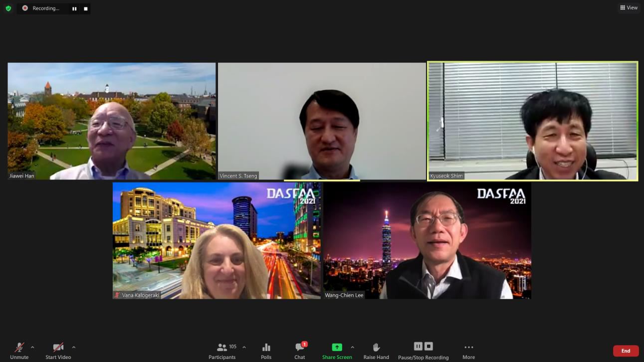Click the green Share Screen icon

[x=337, y=348]
